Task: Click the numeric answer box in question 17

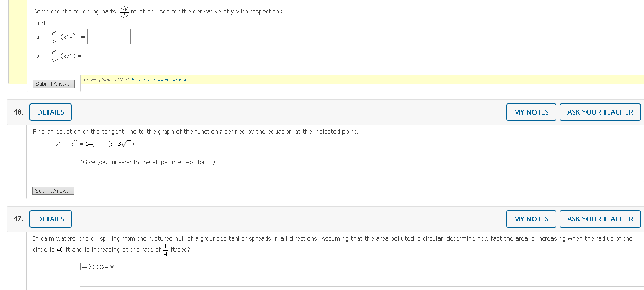Action: tap(54, 266)
